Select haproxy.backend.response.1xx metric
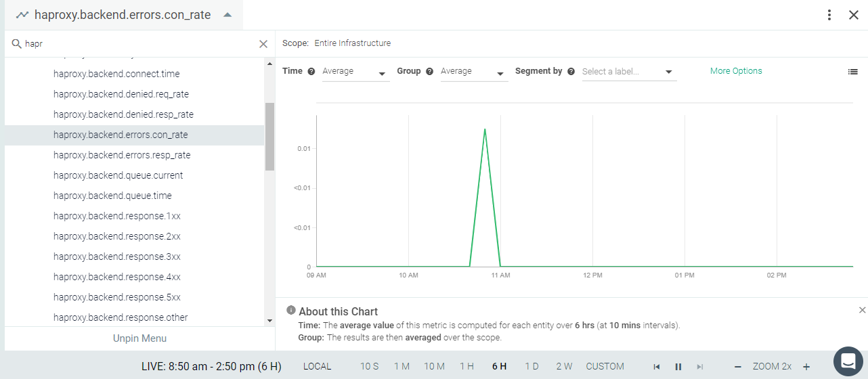 [134, 216]
